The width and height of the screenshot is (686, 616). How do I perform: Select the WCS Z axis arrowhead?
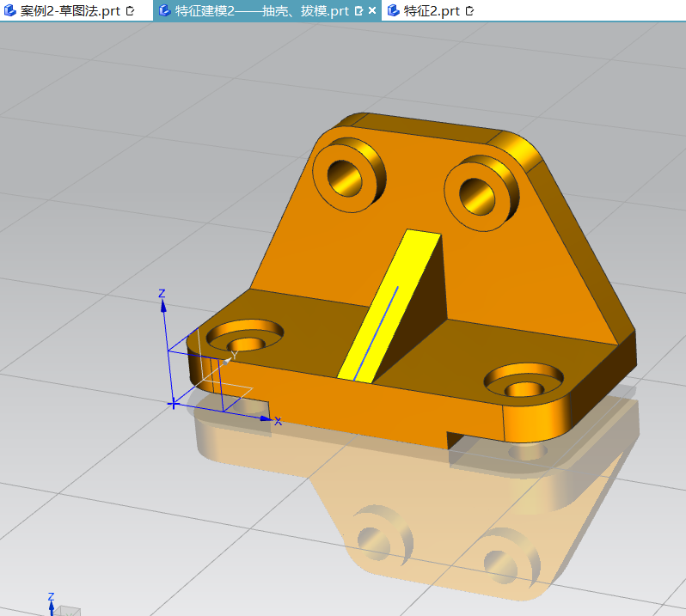[x=163, y=307]
